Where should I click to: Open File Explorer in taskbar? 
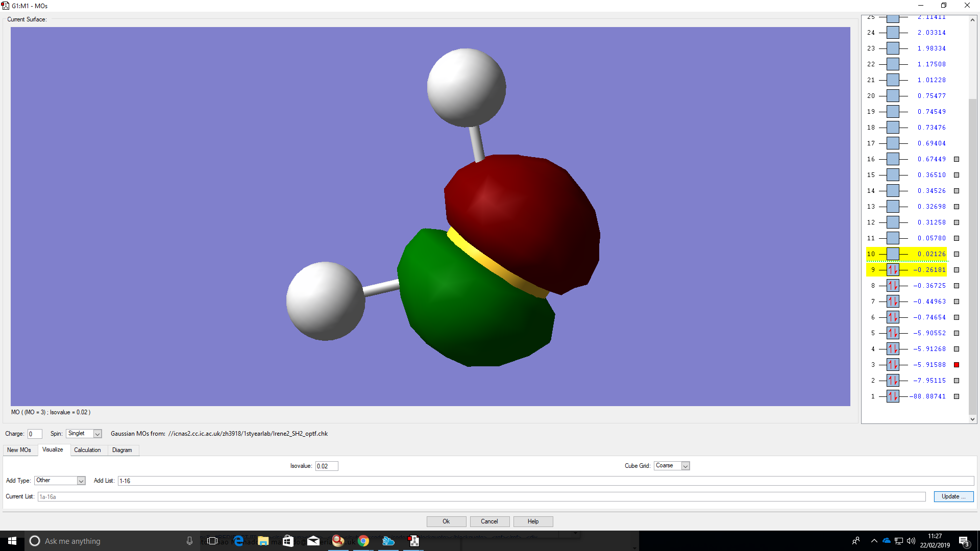tap(263, 541)
